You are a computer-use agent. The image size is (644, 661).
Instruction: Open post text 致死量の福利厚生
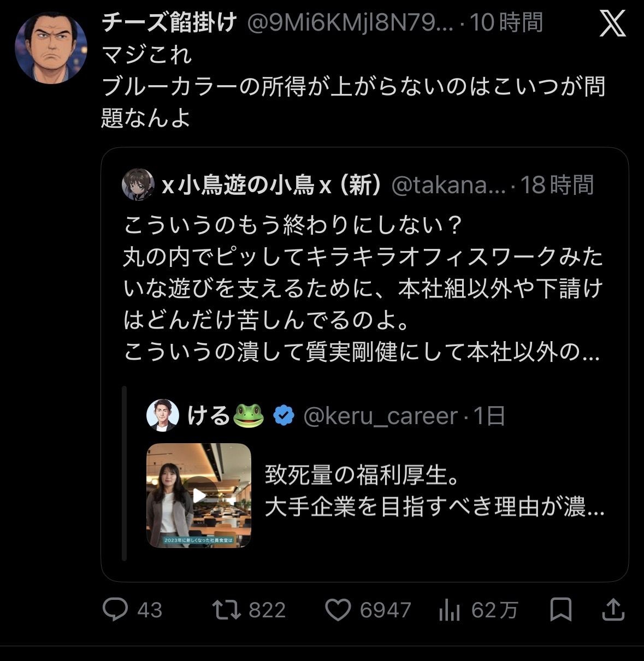362,475
